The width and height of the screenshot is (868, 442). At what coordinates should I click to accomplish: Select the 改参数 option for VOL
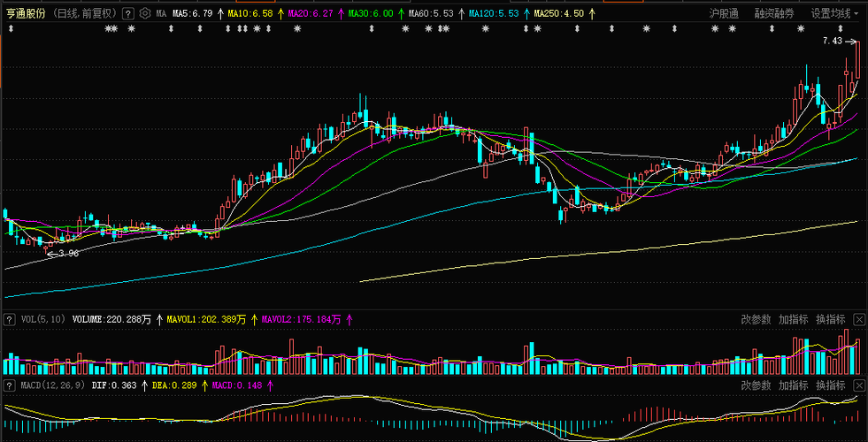coord(757,319)
